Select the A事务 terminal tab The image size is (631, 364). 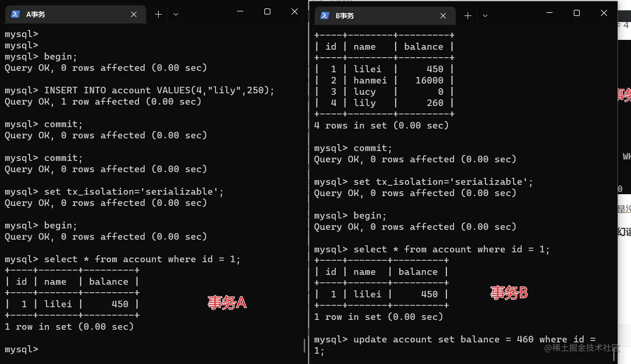(75, 15)
